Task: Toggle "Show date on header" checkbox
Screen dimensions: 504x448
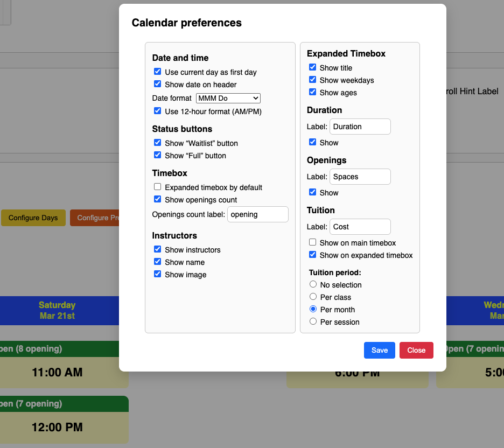Action: coord(158,84)
